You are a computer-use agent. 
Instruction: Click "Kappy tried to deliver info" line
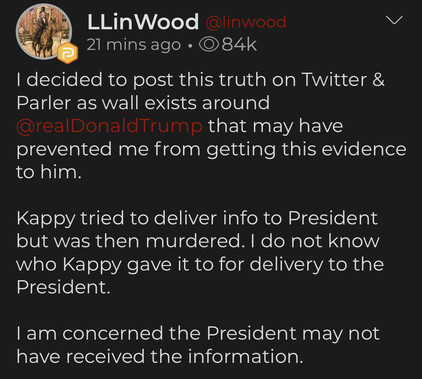pyautogui.click(x=197, y=218)
